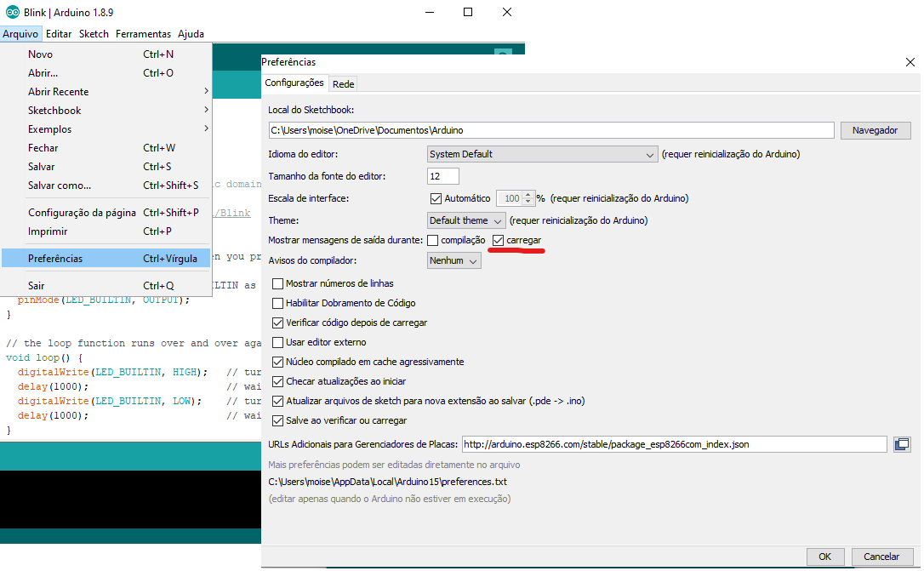Toggle Atualizar arquivos de sketch extension checkbox
This screenshot has height=571, width=924.
(x=277, y=402)
